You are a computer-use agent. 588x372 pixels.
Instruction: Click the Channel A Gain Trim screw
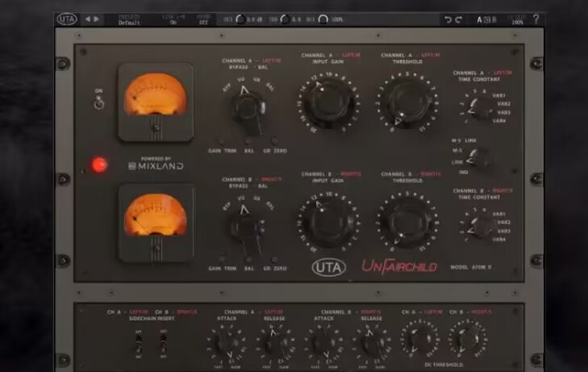[x=222, y=142]
